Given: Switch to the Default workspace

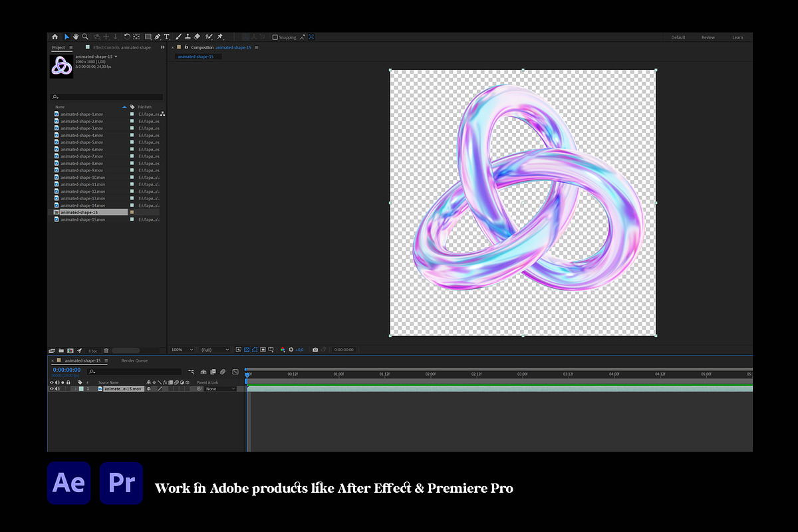Looking at the screenshot, I should [x=678, y=37].
